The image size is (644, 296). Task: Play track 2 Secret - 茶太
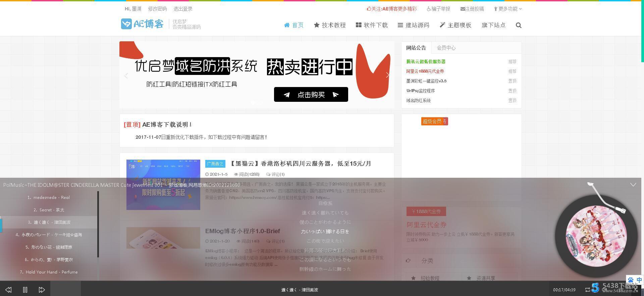[49, 210]
